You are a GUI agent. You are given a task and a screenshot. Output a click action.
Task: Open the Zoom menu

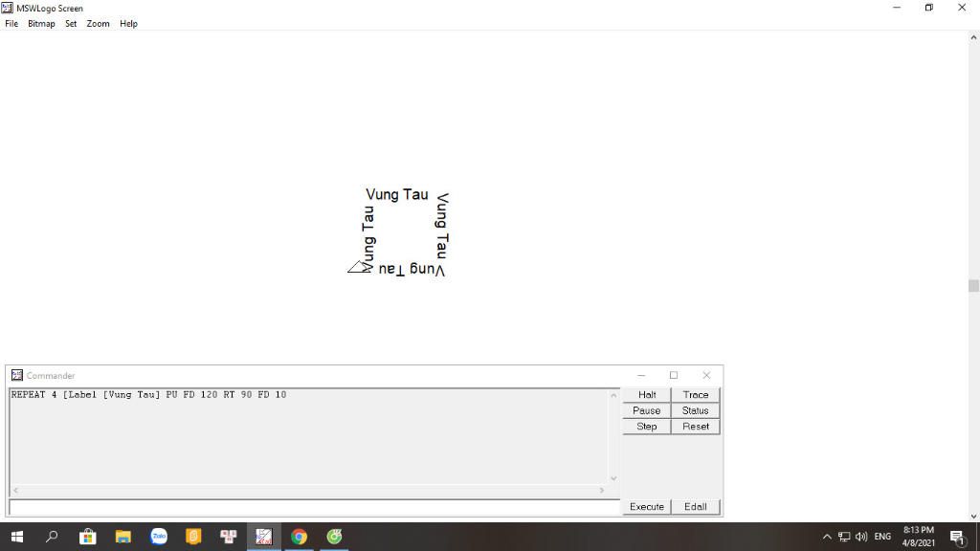click(98, 24)
